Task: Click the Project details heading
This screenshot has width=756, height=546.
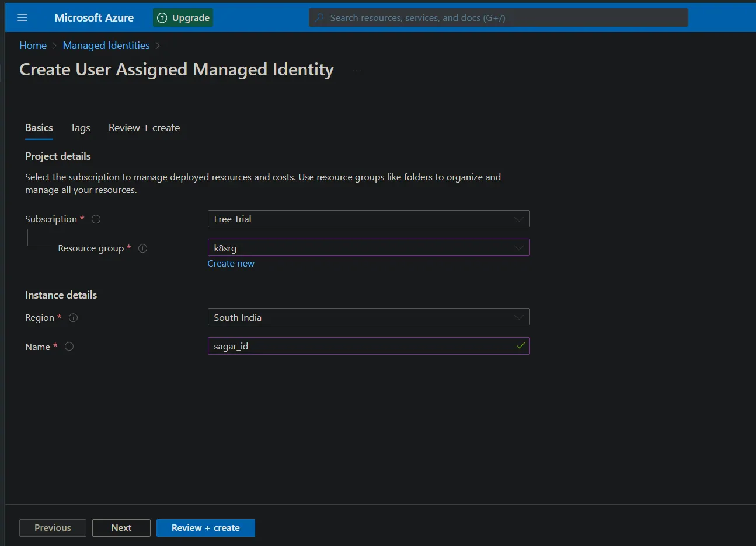Action: point(58,156)
